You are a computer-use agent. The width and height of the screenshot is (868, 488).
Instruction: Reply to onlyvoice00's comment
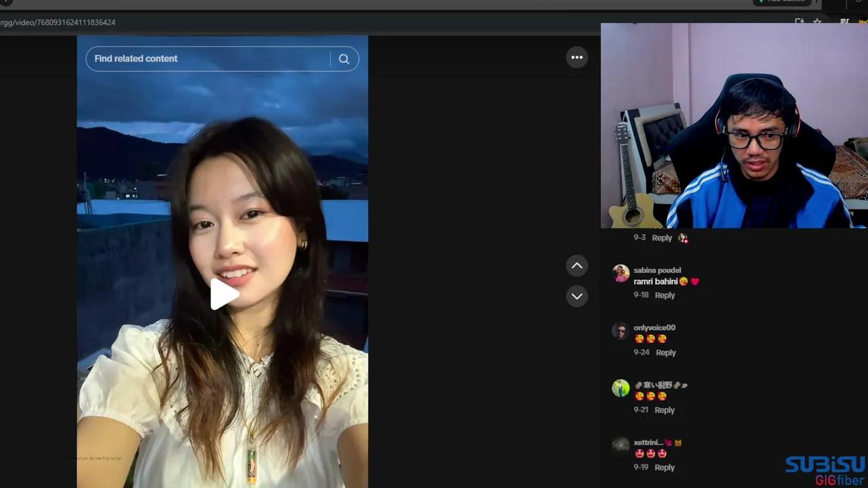[x=666, y=353]
